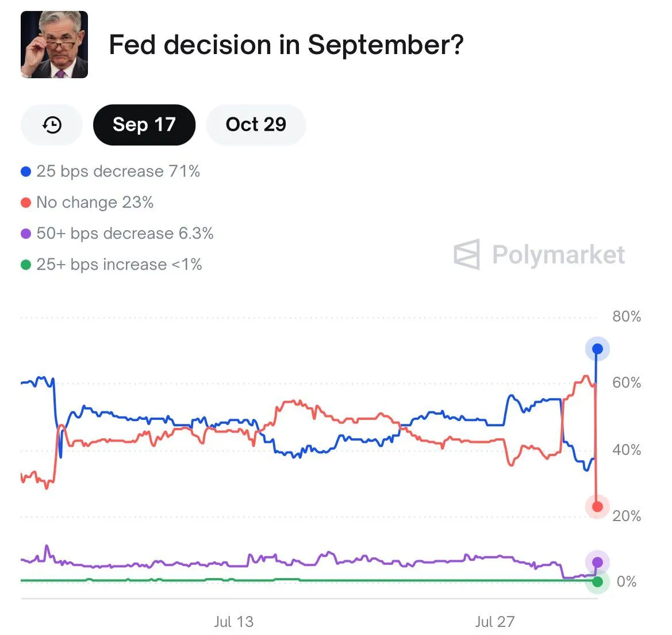672x635 pixels.
Task: Open options under the Oct 29 pill
Action: coord(256,124)
